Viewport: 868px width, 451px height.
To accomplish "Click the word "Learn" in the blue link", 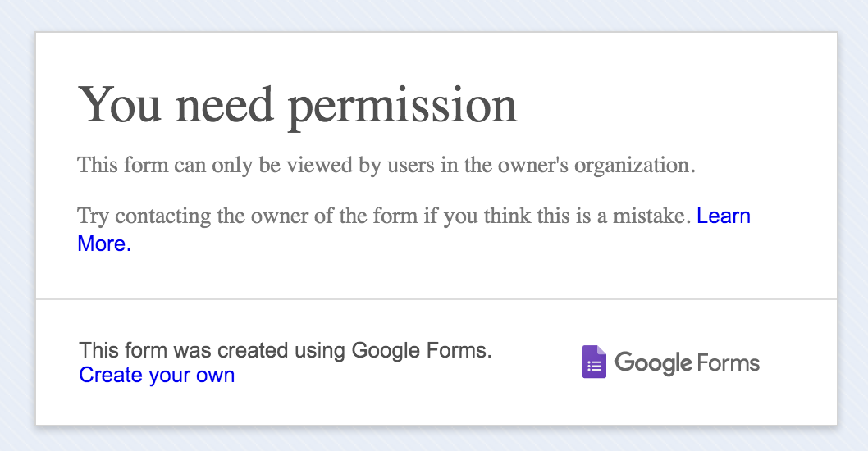I will [724, 216].
